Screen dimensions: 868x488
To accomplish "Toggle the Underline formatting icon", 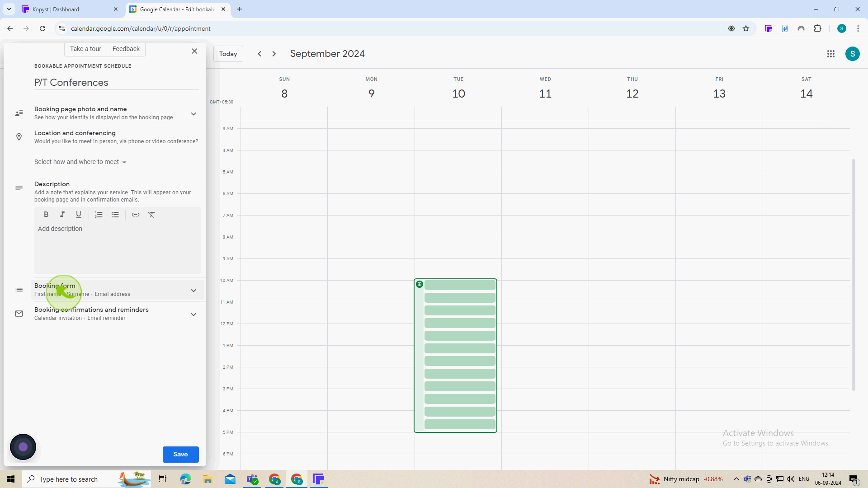I will 78,215.
